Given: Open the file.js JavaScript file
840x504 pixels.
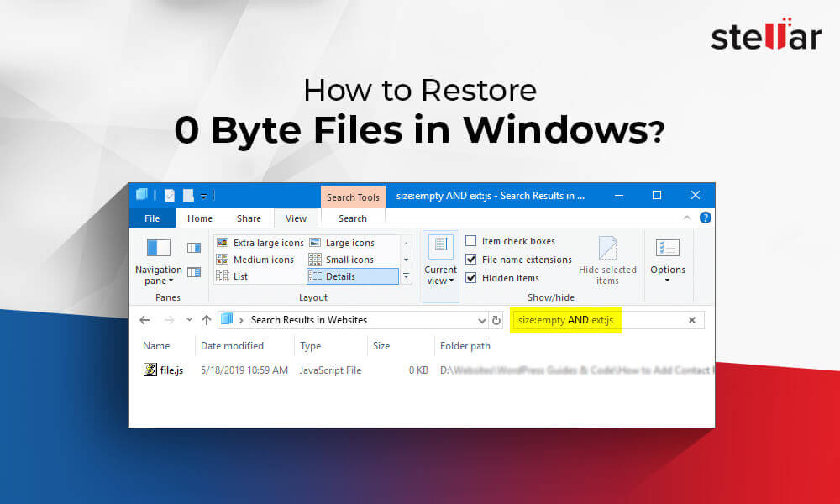Looking at the screenshot, I should click(x=171, y=370).
